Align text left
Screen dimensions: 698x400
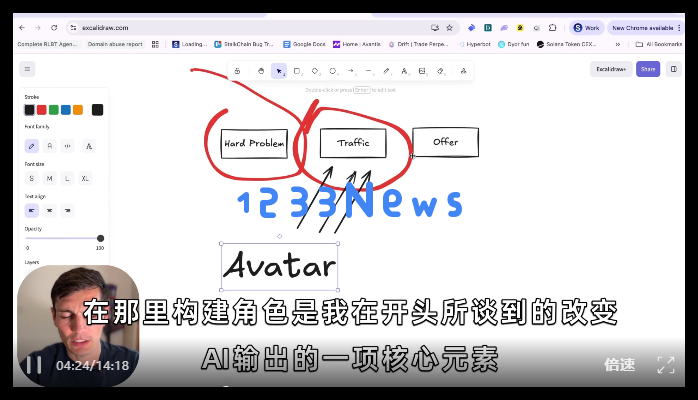[32, 210]
